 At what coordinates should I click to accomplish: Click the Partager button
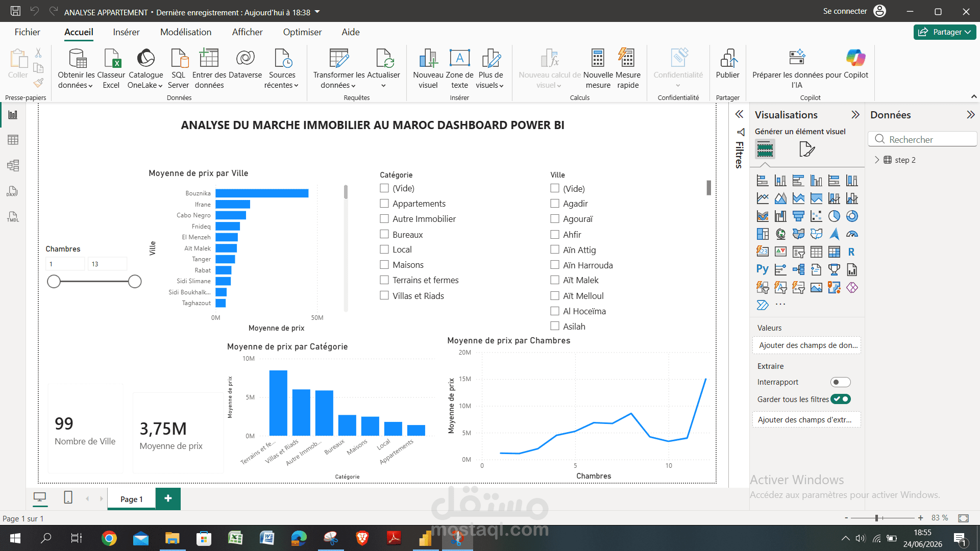click(945, 32)
